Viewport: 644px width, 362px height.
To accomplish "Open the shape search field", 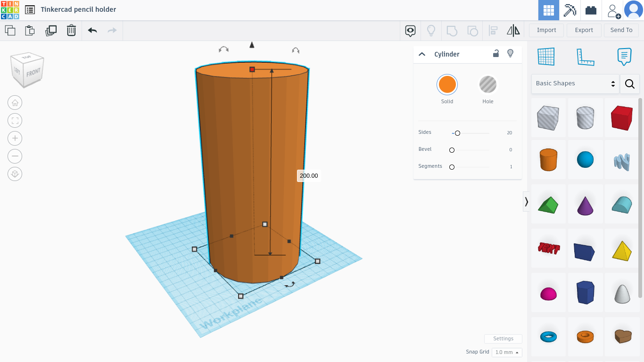I will 630,84.
